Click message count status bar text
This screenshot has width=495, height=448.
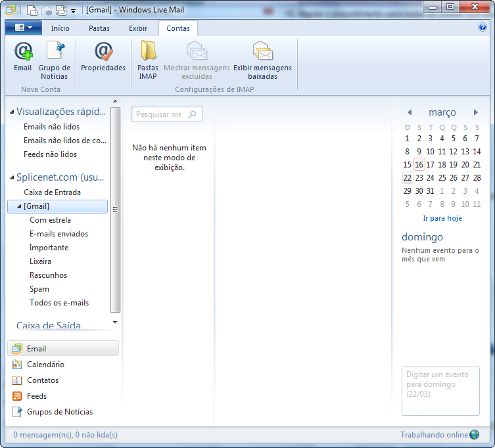pos(65,435)
